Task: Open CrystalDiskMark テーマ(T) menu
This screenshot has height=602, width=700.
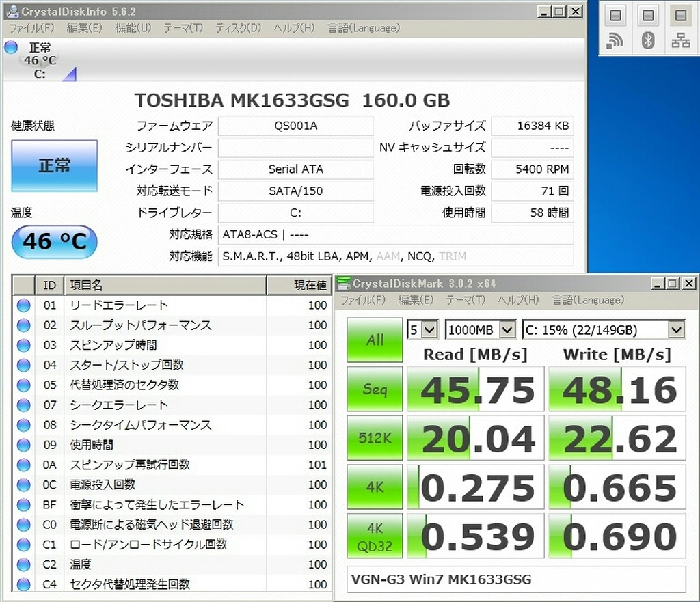Action: [x=466, y=300]
